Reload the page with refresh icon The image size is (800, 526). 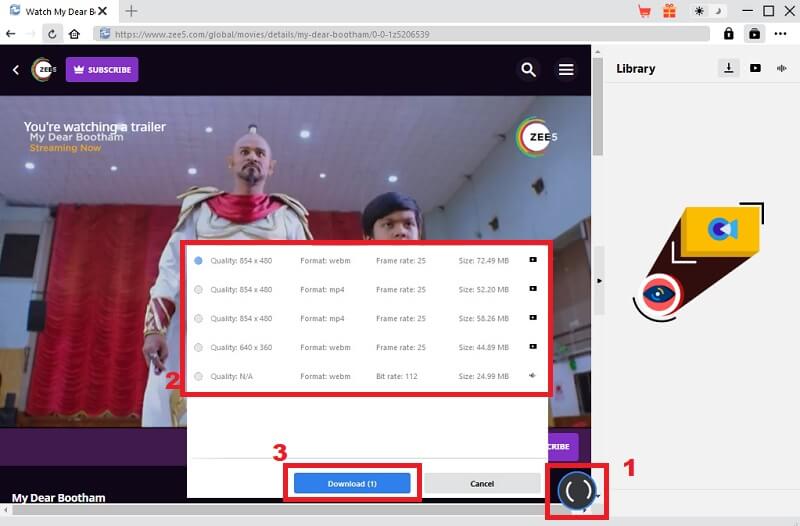point(52,34)
